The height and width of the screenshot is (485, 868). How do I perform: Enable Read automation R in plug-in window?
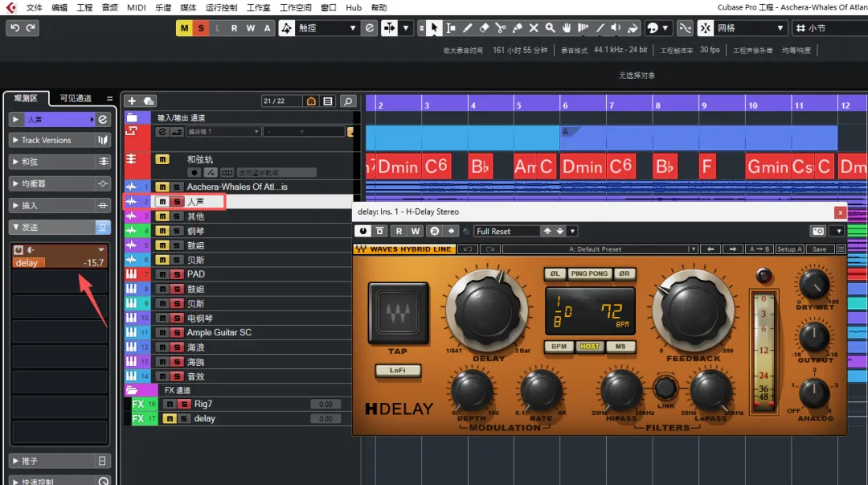[399, 231]
